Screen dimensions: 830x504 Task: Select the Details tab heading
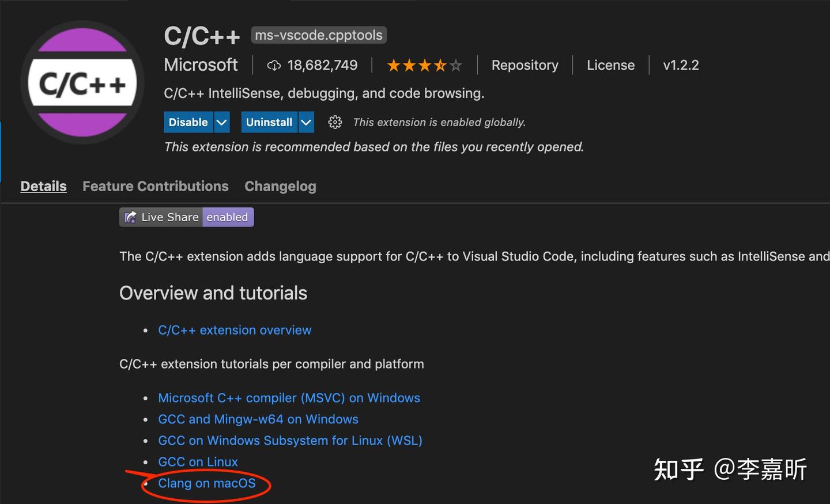(43, 186)
